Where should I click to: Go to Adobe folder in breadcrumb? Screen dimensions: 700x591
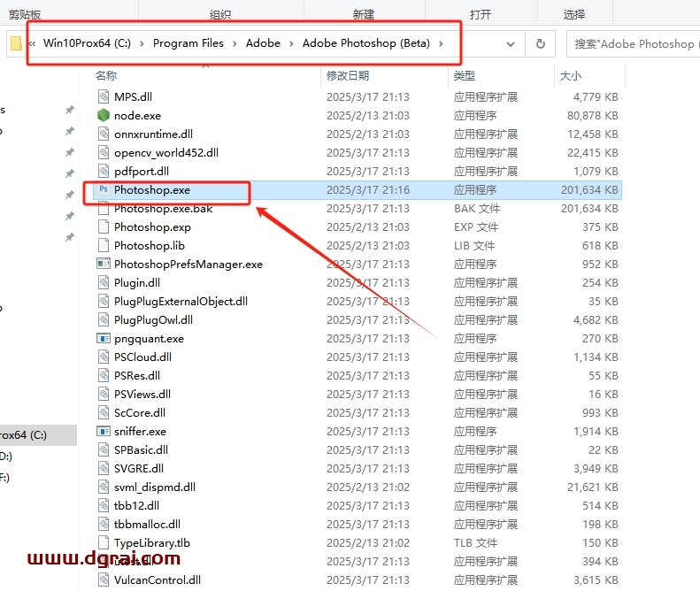click(263, 43)
